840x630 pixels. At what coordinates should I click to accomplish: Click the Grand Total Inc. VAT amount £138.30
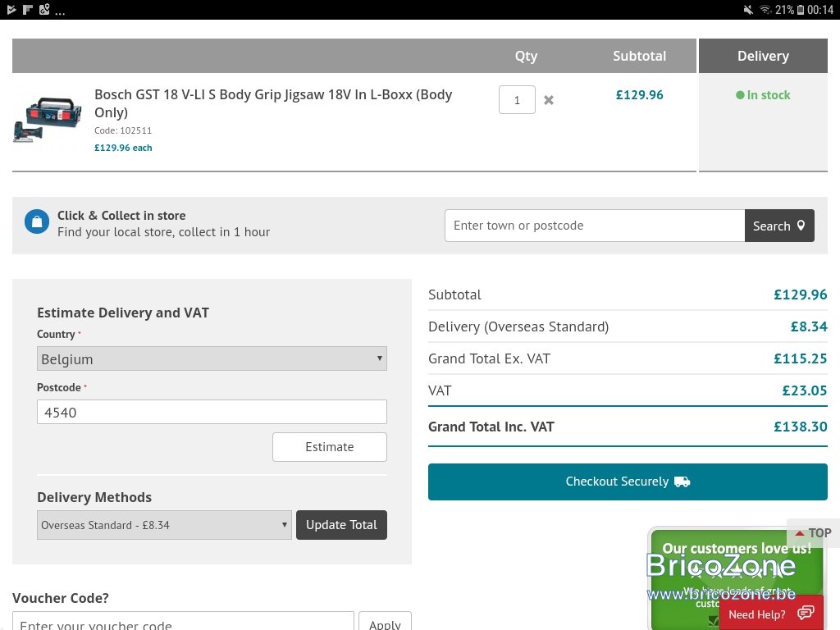pyautogui.click(x=801, y=427)
